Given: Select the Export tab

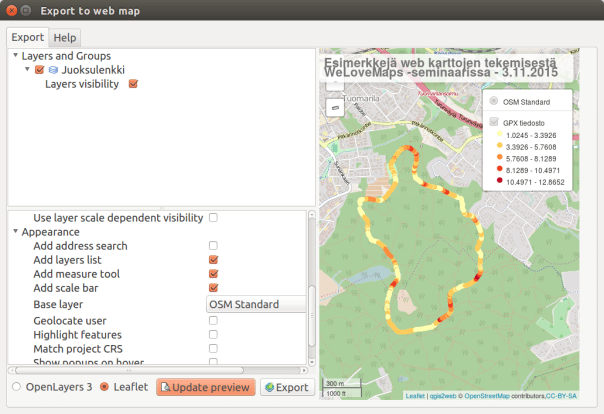Looking at the screenshot, I should tap(27, 37).
